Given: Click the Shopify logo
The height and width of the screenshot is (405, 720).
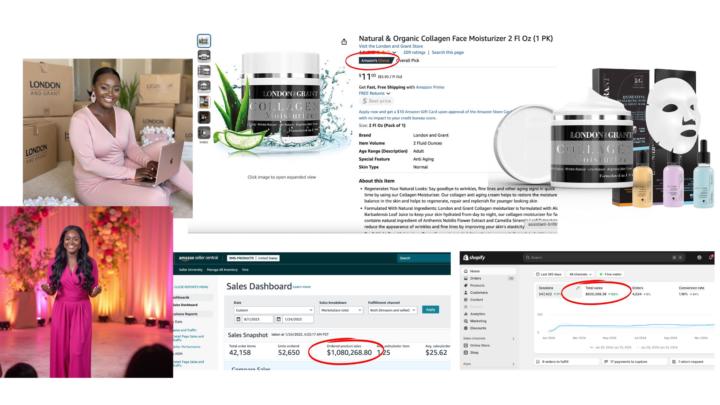Looking at the screenshot, I should point(474,258).
